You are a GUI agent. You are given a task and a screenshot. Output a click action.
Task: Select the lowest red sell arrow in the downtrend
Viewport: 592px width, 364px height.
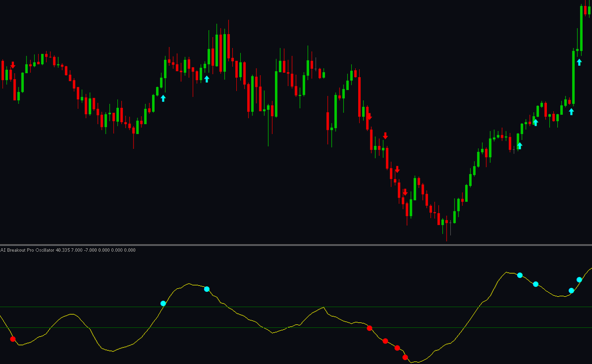point(405,193)
